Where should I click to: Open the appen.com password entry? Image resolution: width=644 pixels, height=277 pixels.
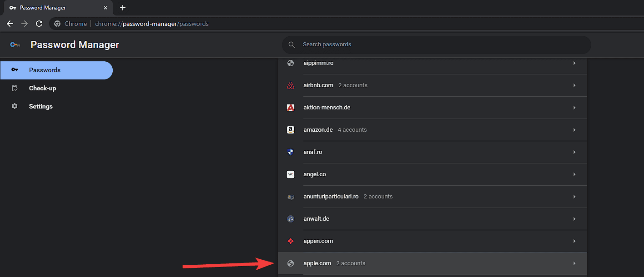(x=433, y=241)
